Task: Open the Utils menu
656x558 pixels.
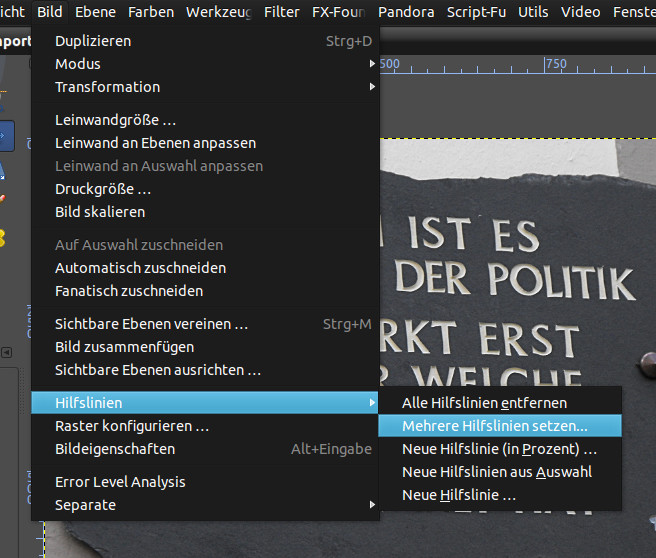Action: pos(533,12)
